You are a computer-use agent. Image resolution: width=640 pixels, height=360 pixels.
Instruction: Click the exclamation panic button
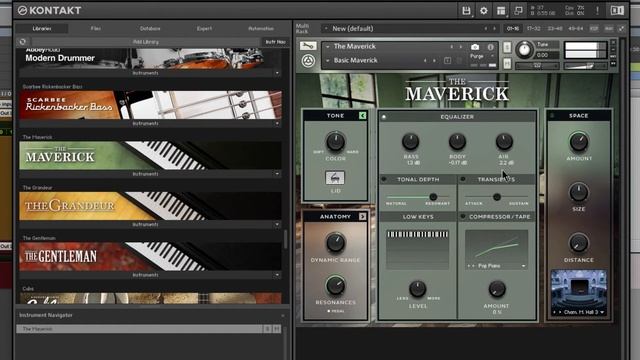point(597,11)
